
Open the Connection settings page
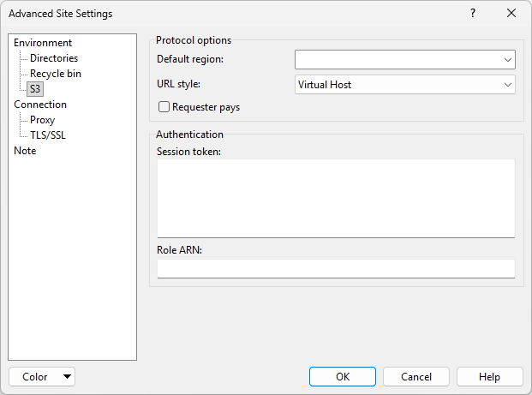click(40, 105)
